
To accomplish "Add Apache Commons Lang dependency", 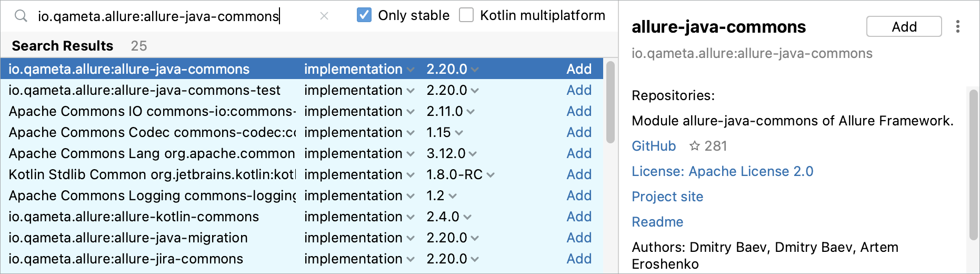I will click(579, 153).
